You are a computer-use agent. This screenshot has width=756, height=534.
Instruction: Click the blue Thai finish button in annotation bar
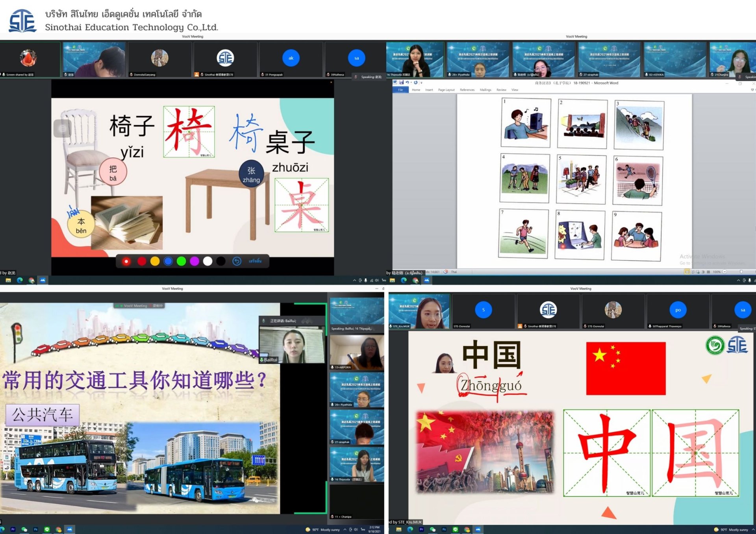tap(255, 261)
